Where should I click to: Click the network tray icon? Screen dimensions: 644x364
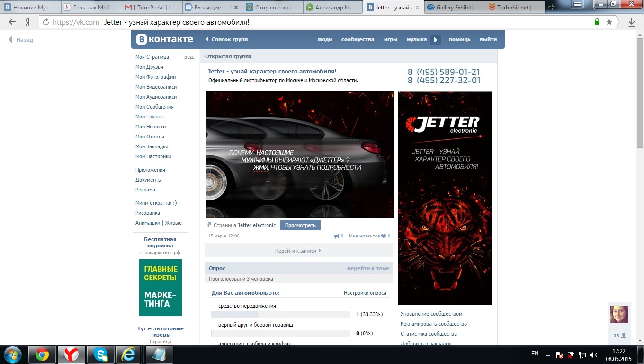582,355
